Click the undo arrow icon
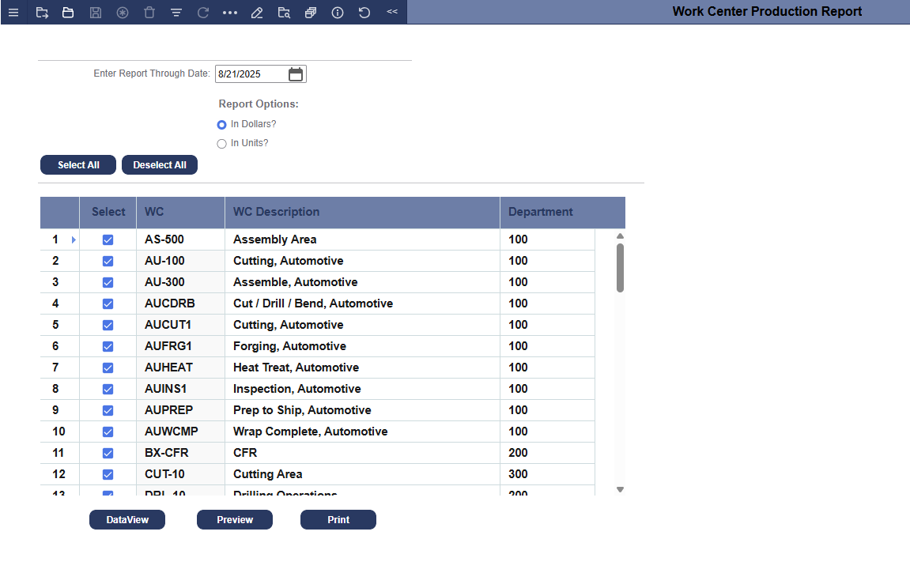Viewport: 910px width, 588px height. tap(364, 13)
